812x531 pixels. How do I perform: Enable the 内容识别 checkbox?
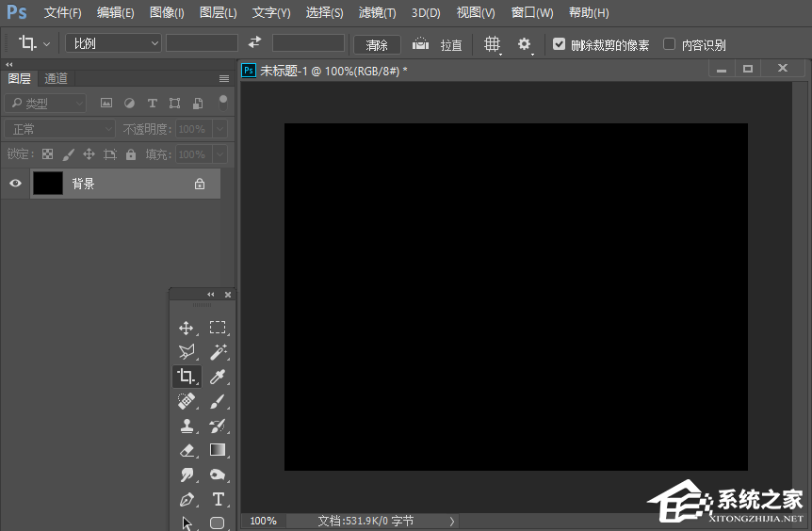pos(670,44)
